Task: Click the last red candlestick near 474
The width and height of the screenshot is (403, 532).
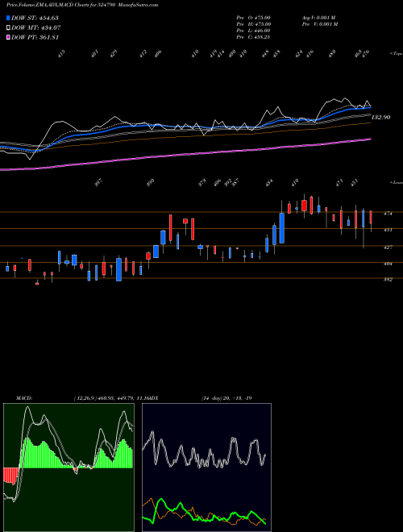Action: (x=371, y=221)
